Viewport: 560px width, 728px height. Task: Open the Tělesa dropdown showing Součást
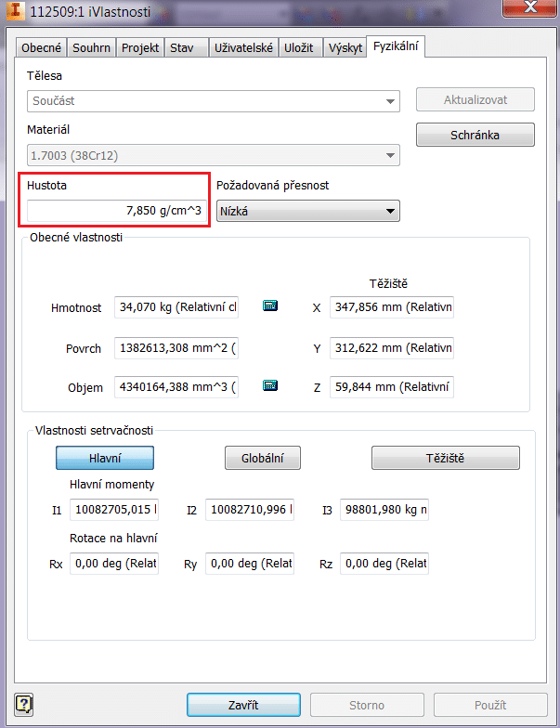(214, 101)
